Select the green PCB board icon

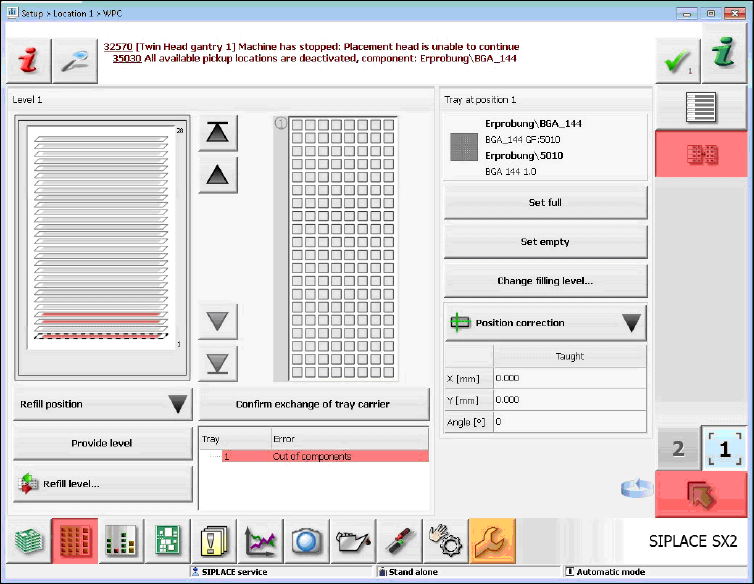pyautogui.click(x=168, y=541)
